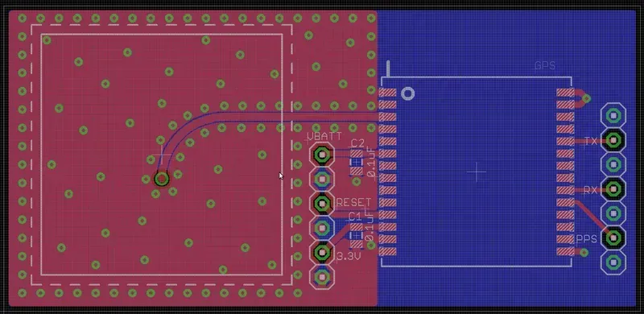The height and width of the screenshot is (314, 644).
Task: Click the RESET silkscreen label
Action: [353, 202]
